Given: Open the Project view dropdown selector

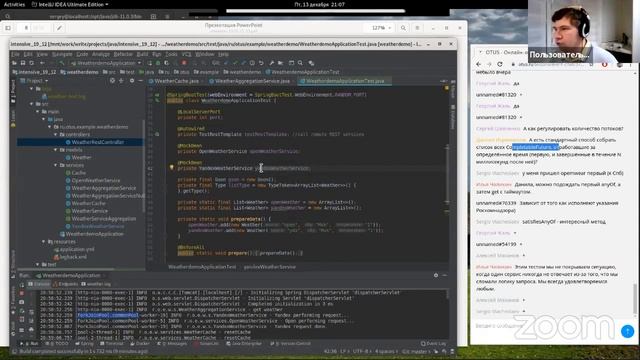Looking at the screenshot, I should click(x=34, y=81).
